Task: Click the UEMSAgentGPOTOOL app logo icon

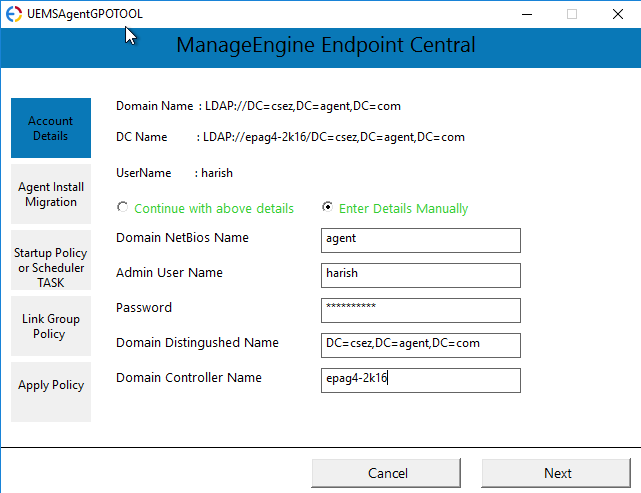Action: 14,14
